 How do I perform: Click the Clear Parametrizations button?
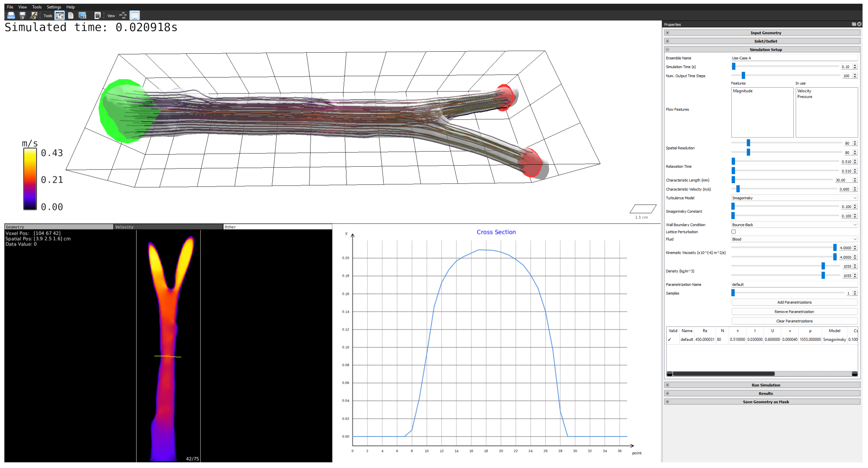click(794, 321)
